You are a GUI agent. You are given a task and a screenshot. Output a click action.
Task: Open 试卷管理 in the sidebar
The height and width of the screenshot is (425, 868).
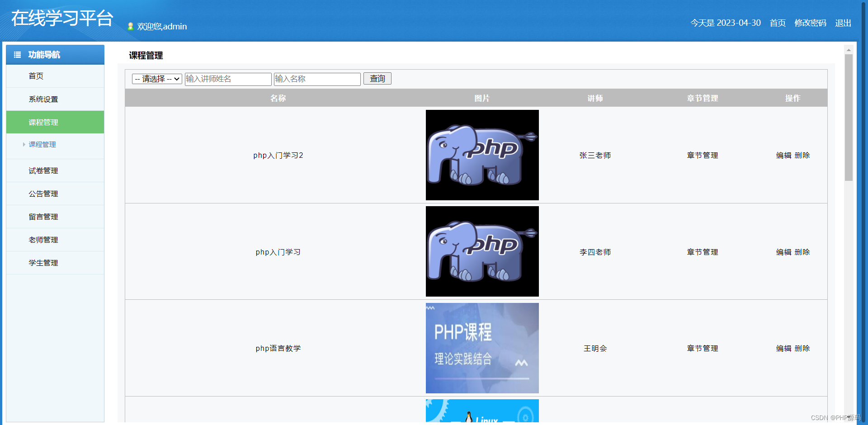55,170
